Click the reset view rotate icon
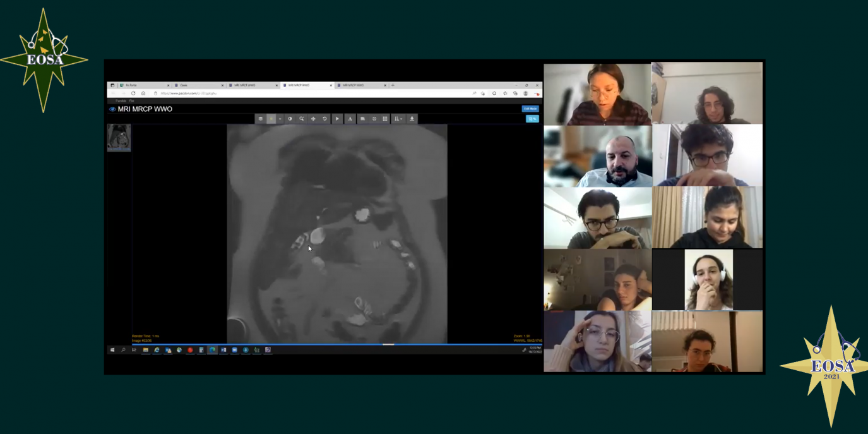Viewport: 868px width, 434px height. (x=324, y=119)
